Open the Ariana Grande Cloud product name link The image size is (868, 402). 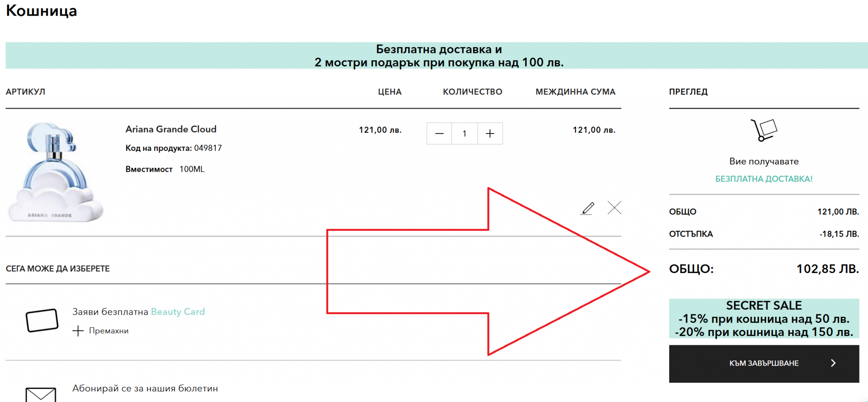click(x=171, y=129)
